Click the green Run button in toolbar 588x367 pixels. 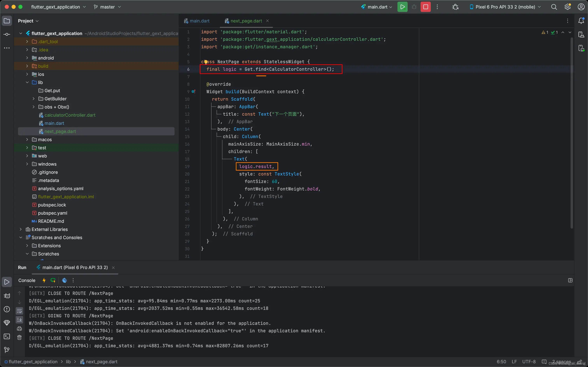[402, 7]
